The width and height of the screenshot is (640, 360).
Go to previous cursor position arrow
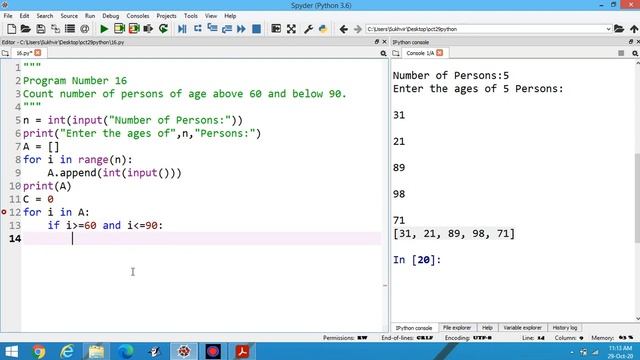click(343, 29)
